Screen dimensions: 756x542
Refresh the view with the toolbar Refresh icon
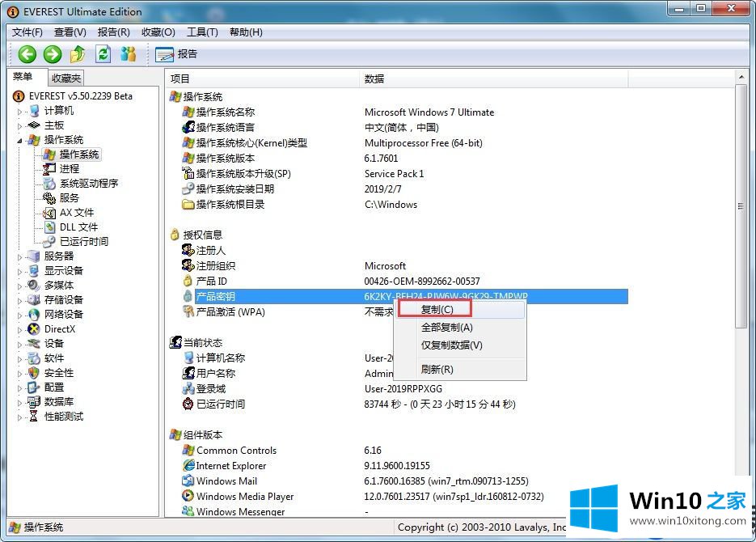[103, 54]
